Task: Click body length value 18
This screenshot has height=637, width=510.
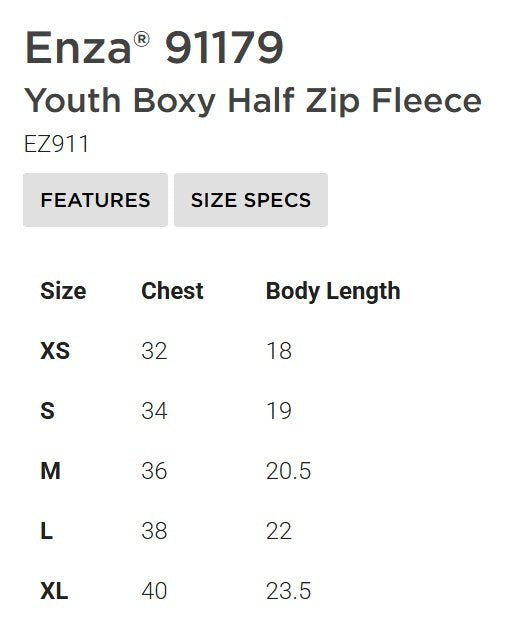Action: 279,351
